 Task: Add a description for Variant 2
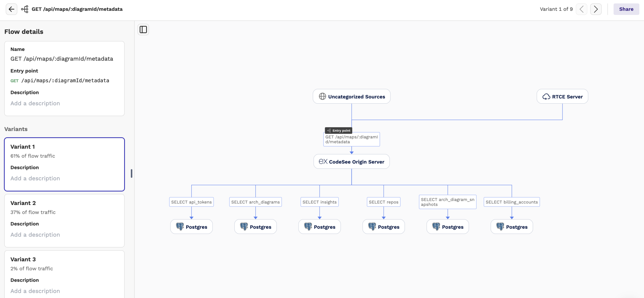click(x=35, y=235)
